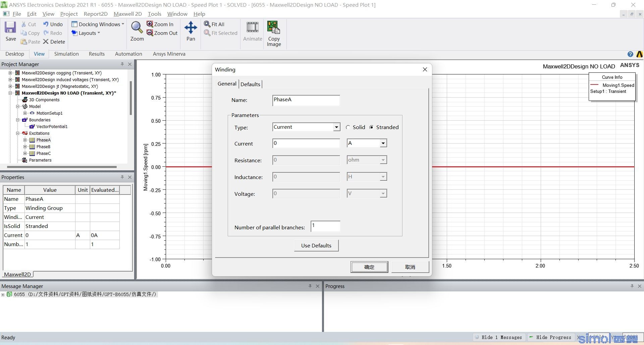Viewport: 644px width, 345px height.
Task: Click Hide 1 Messages button
Action: coord(498,337)
